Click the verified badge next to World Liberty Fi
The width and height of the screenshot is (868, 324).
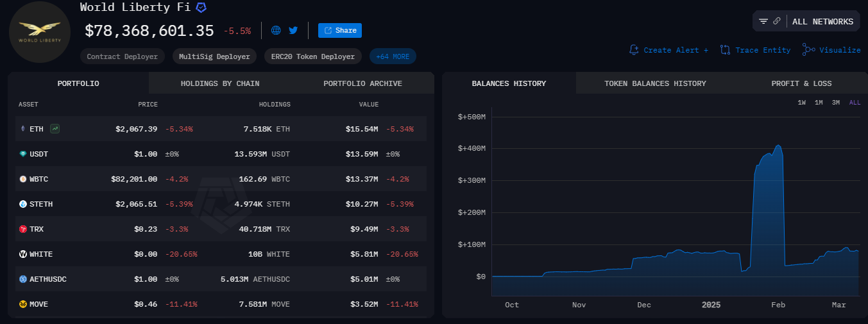tap(201, 8)
